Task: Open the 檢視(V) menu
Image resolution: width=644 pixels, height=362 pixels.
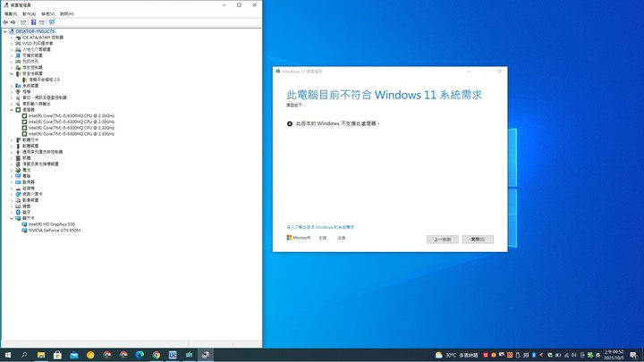Action: [x=47, y=14]
